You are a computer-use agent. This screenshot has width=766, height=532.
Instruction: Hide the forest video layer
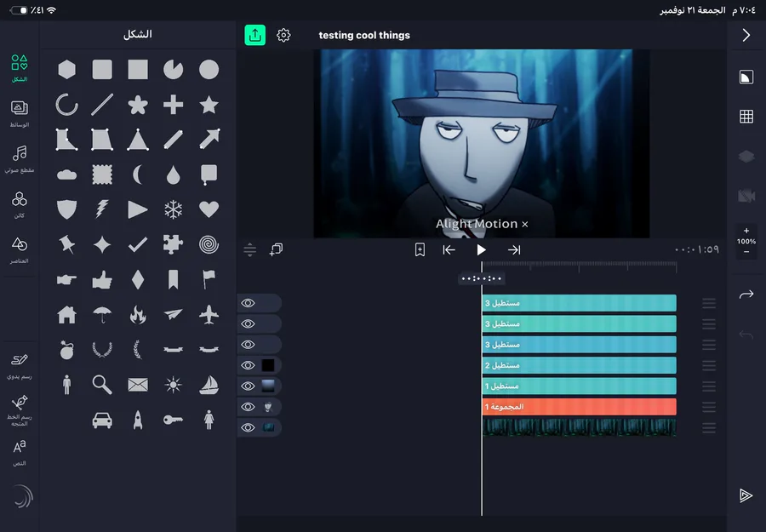coord(249,427)
